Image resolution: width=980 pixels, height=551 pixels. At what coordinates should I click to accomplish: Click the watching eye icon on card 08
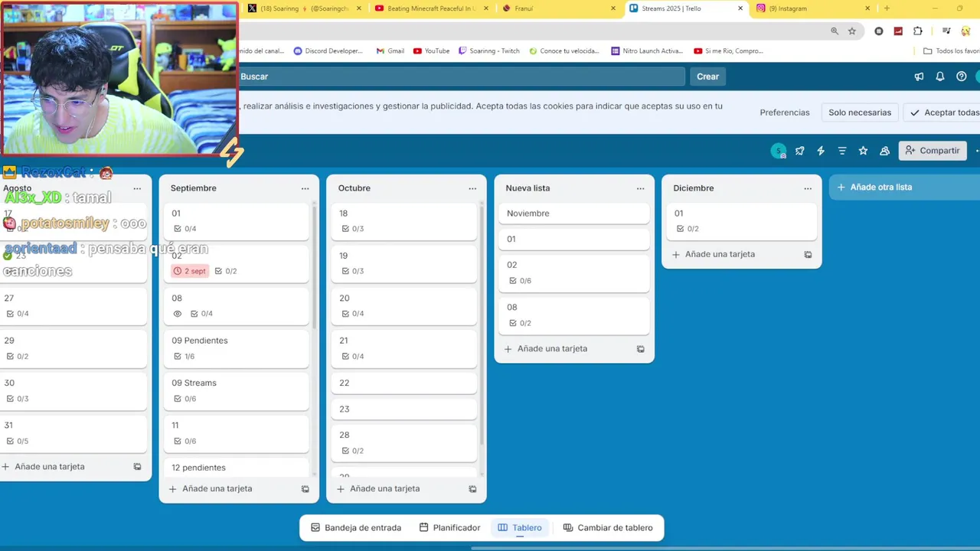coord(178,314)
